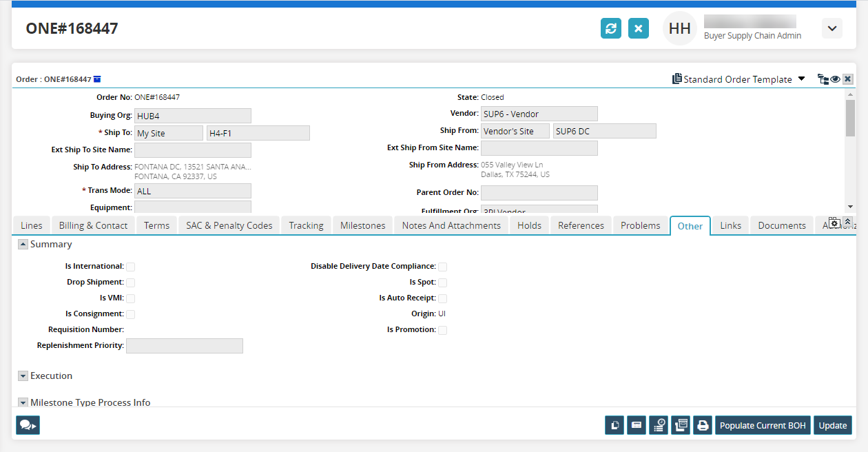The width and height of the screenshot is (868, 452).
Task: Click header scrollbar down arrow
Action: [850, 207]
